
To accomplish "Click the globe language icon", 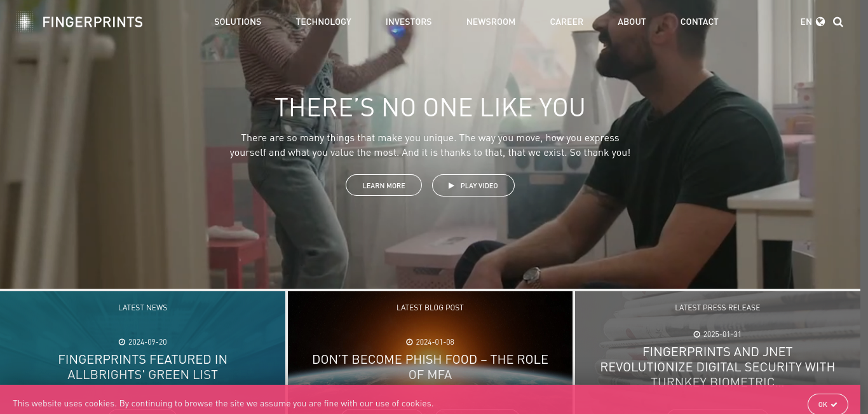I will coord(820,22).
